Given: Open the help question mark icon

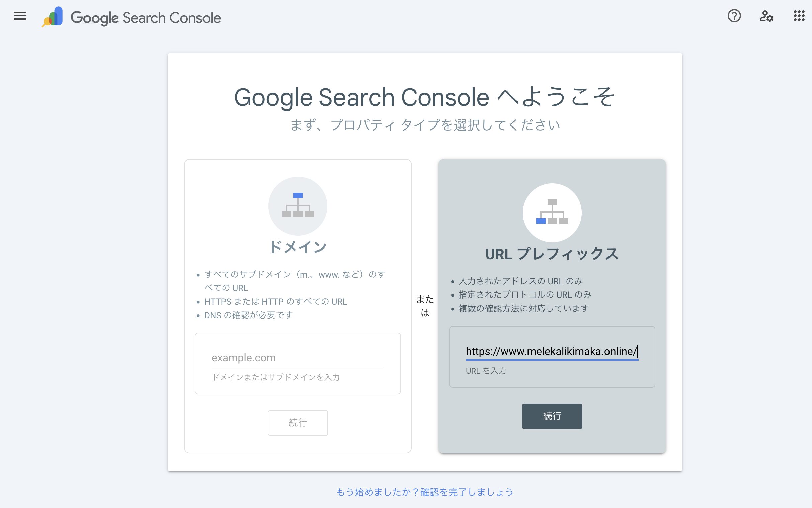Looking at the screenshot, I should coord(734,16).
